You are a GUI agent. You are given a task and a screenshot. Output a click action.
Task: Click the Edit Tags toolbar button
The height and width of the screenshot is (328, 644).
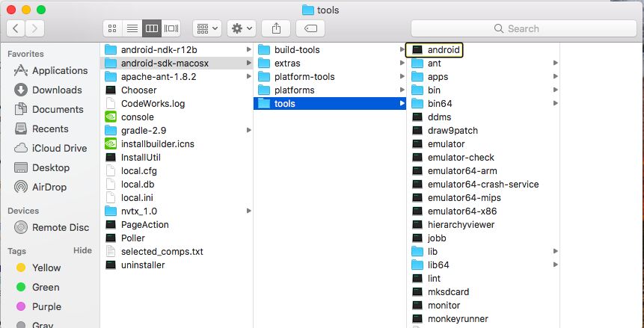310,28
